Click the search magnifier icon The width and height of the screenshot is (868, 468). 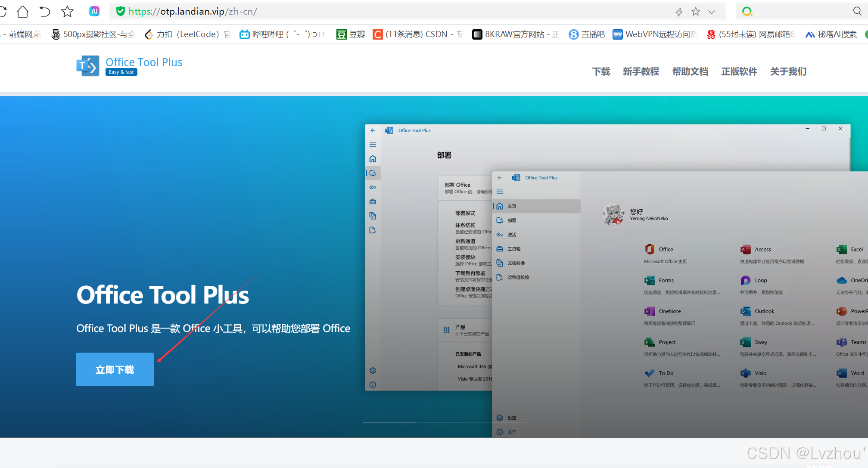tap(857, 12)
